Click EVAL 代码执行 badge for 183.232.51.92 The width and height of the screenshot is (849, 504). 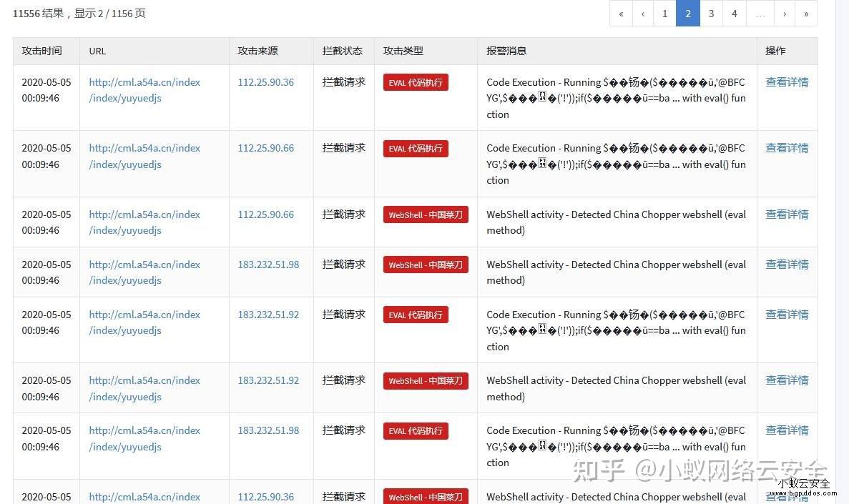point(416,315)
